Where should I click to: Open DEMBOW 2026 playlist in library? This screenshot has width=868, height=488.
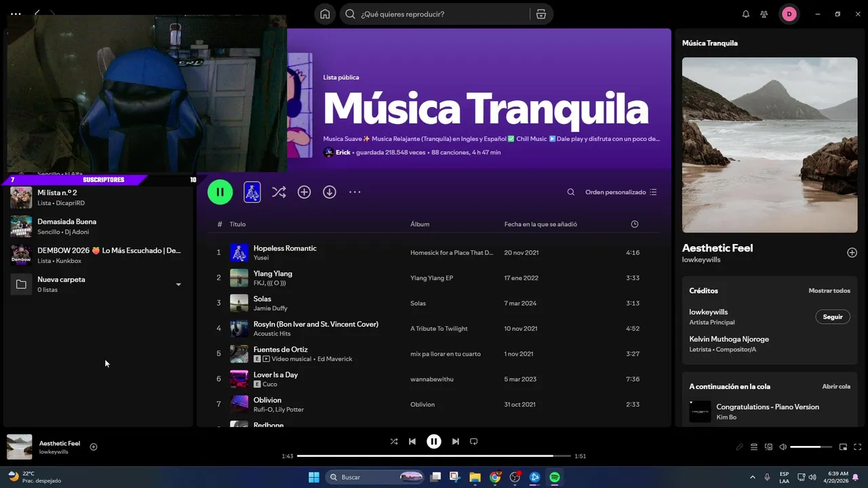point(98,255)
